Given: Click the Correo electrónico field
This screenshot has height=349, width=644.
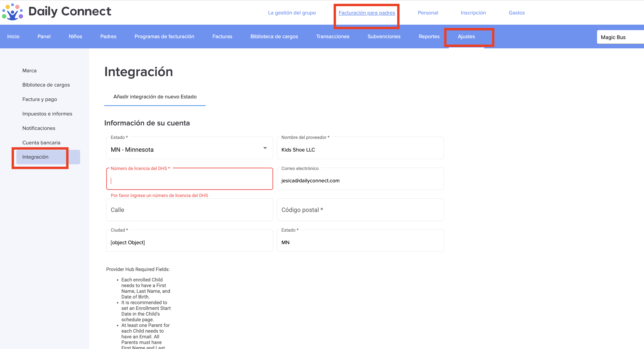Looking at the screenshot, I should 360,181.
